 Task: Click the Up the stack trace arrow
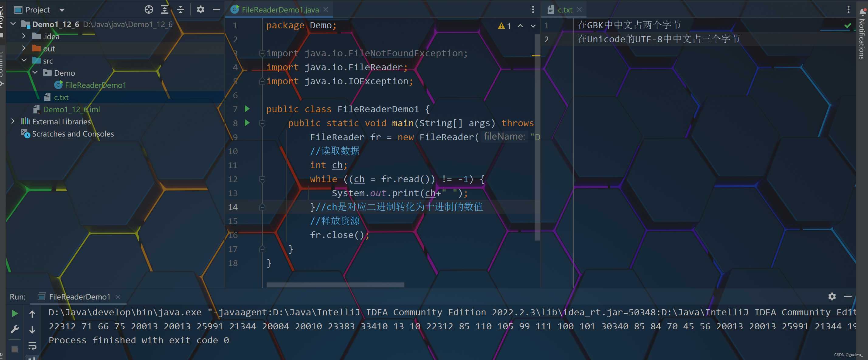coord(32,314)
